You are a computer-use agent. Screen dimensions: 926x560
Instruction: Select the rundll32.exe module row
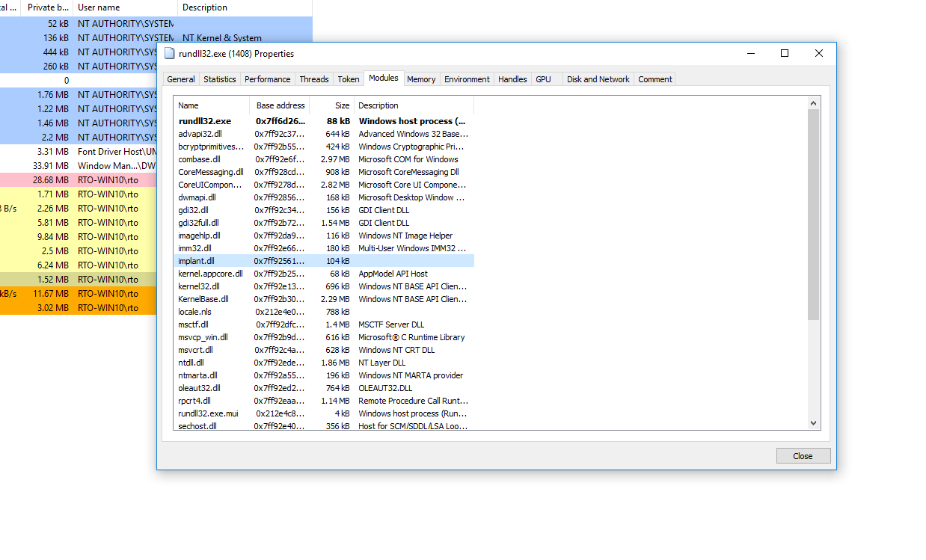pos(324,121)
